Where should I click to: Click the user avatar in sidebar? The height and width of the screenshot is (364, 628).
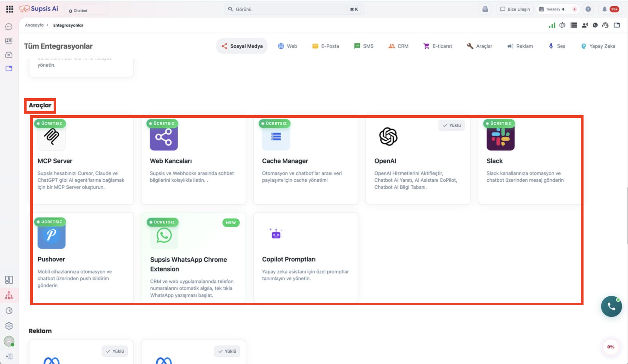(9, 341)
